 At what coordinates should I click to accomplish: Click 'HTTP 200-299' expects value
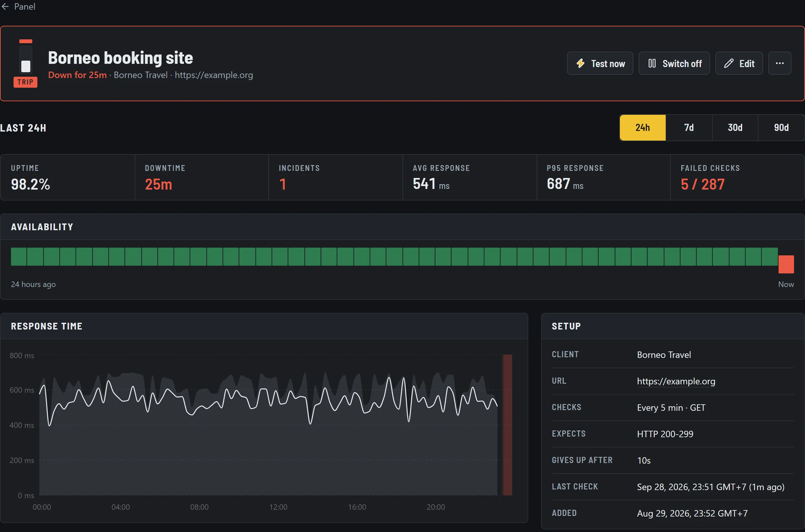pyautogui.click(x=665, y=434)
